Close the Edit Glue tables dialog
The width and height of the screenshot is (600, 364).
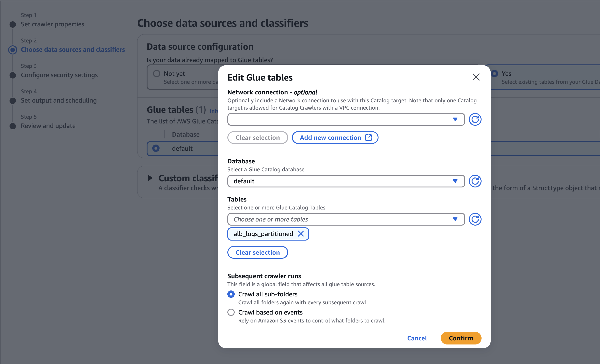point(476,77)
